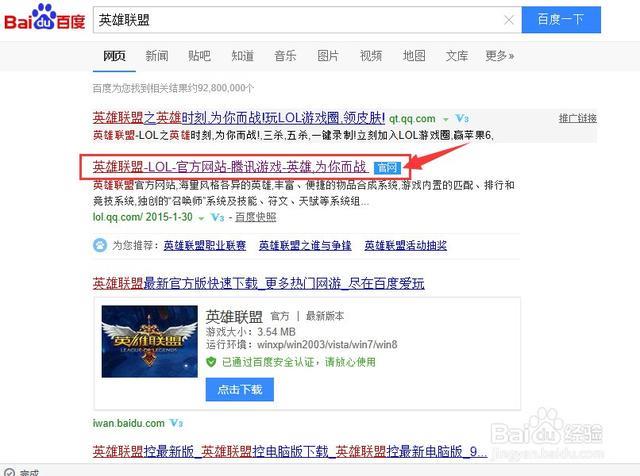Click the paw icon beside 为您推荐
This screenshot has width=640, height=476.
(100, 245)
